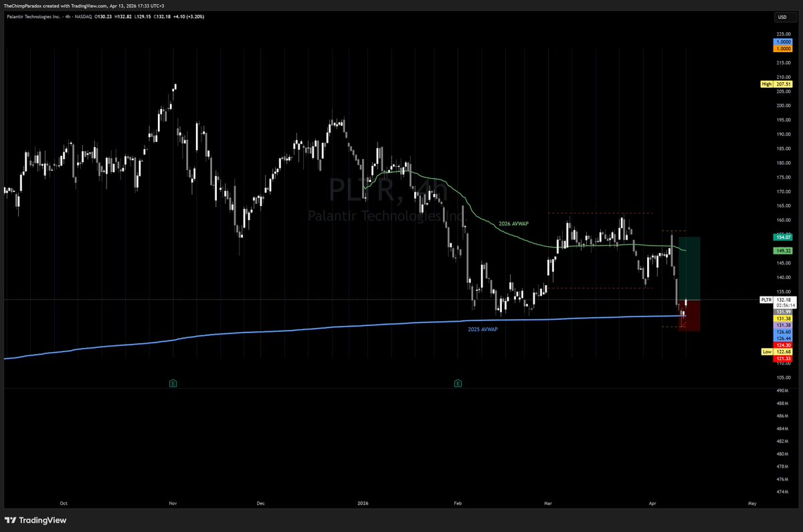Image resolution: width=803 pixels, height=532 pixels.
Task: Click the orange 1.0000 scale label
Action: tap(782, 48)
